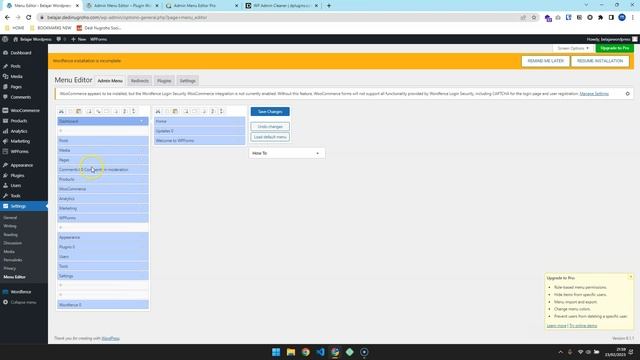Expand the How To dropdown box
The height and width of the screenshot is (360, 640).
click(x=287, y=153)
